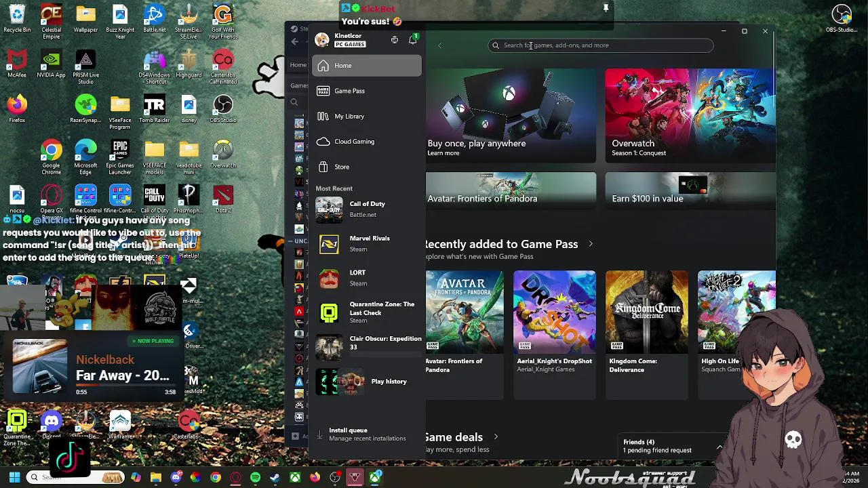
Task: Open Dota 2 desktop shortcut
Action: tap(223, 199)
